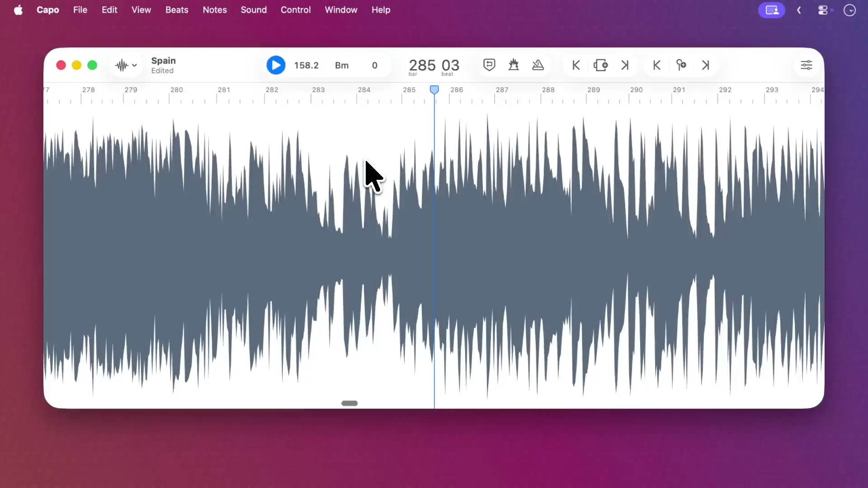Screen dimensions: 868x488
Task: Jump to next region
Action: tap(625, 65)
